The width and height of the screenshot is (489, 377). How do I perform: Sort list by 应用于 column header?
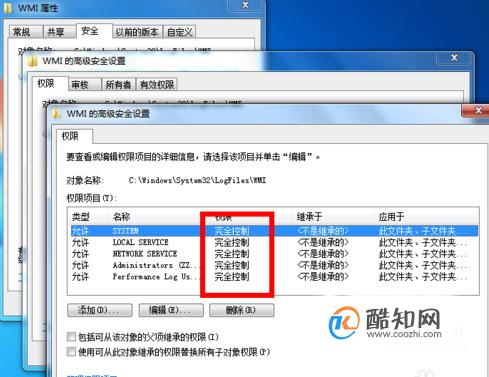[x=426, y=217]
